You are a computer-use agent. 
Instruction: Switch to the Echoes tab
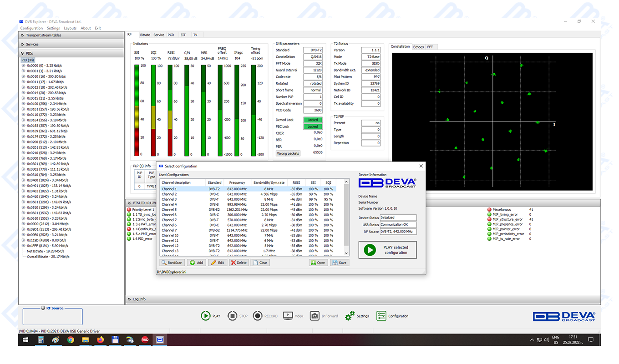click(418, 47)
